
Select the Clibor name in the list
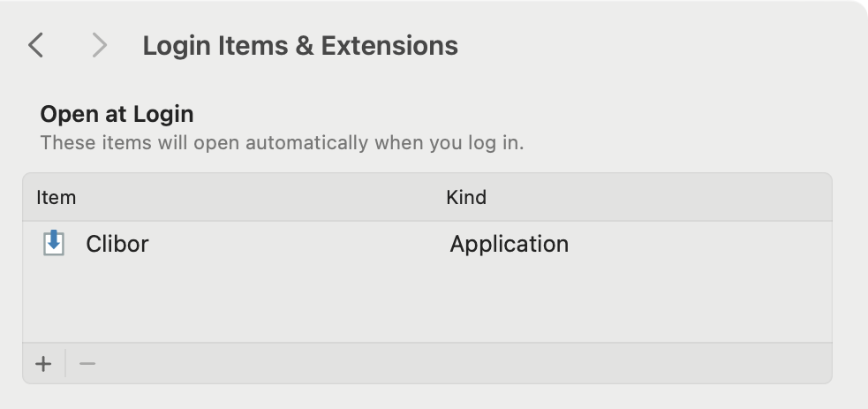point(117,244)
